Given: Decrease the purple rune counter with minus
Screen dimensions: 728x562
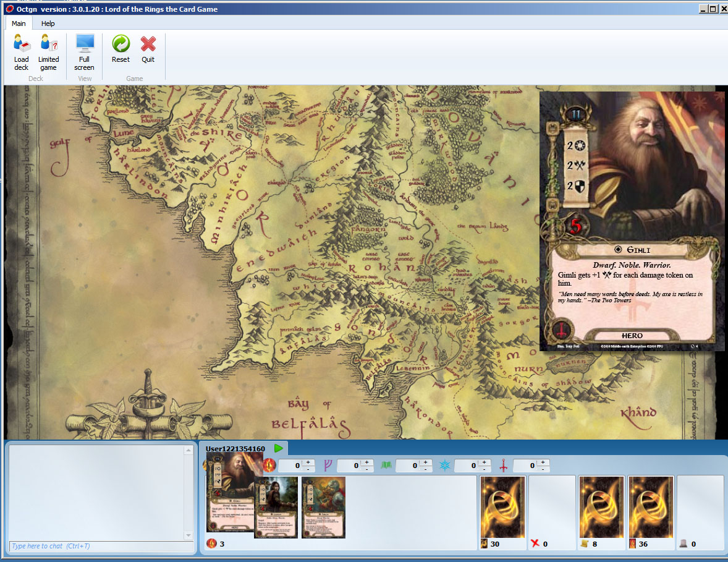Looking at the screenshot, I should click(367, 469).
